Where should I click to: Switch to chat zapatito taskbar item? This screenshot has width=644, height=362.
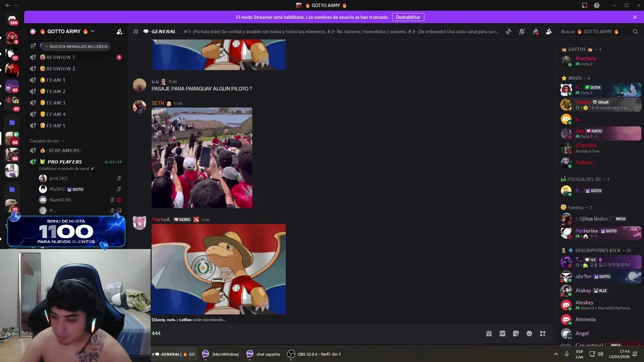[x=263, y=354]
